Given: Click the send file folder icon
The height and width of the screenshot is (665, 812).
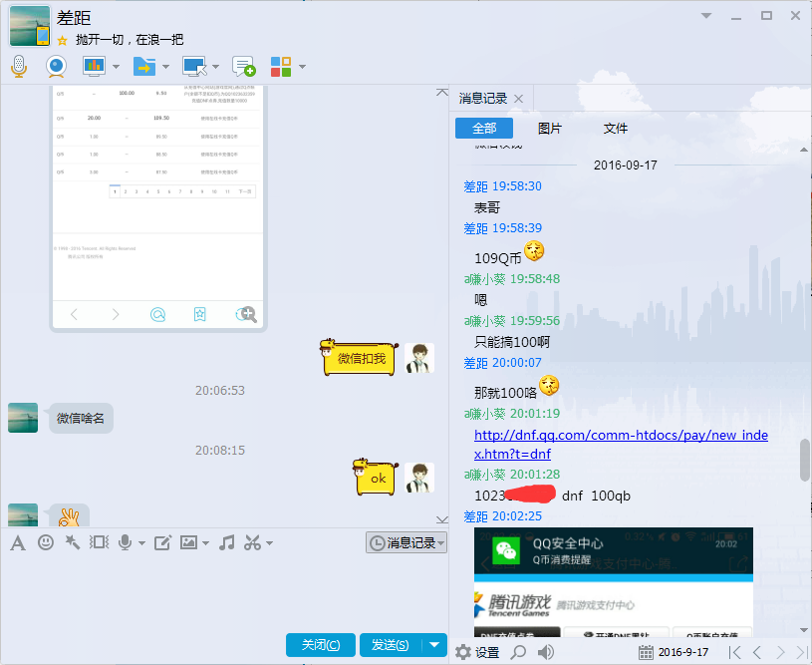Looking at the screenshot, I should click(144, 67).
